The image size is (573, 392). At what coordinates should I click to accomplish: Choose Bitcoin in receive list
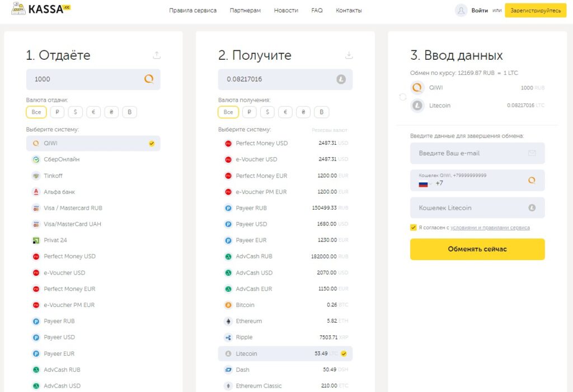285,305
